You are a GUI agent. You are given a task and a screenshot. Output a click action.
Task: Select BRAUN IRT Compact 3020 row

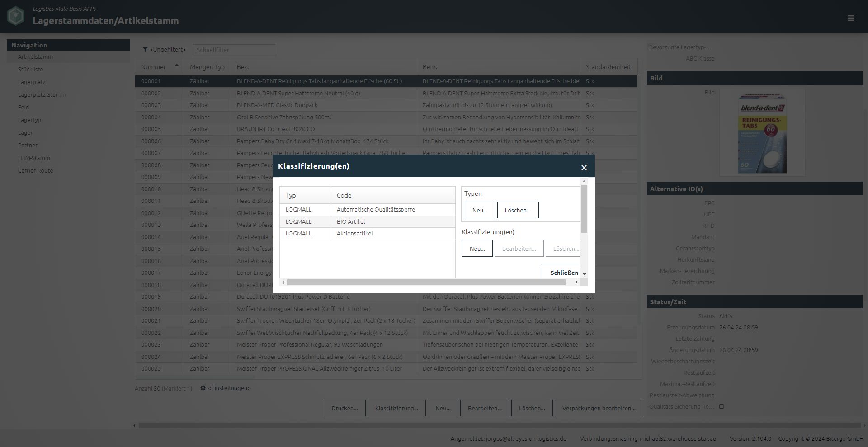(386, 129)
